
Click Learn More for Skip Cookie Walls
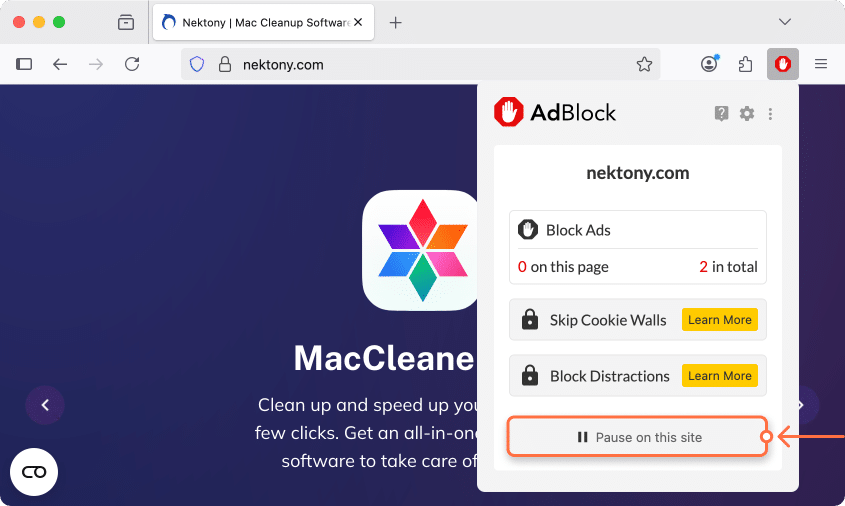coord(719,320)
